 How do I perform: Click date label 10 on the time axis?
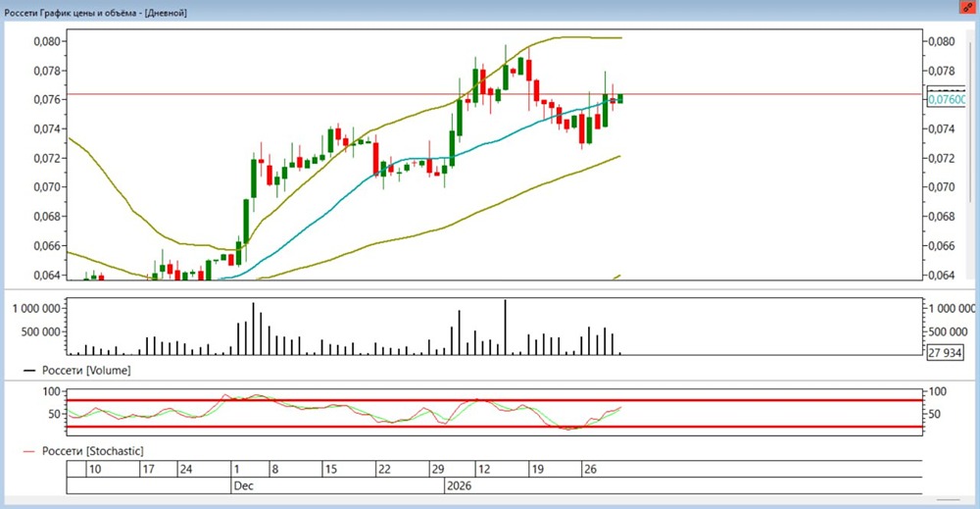(95, 469)
